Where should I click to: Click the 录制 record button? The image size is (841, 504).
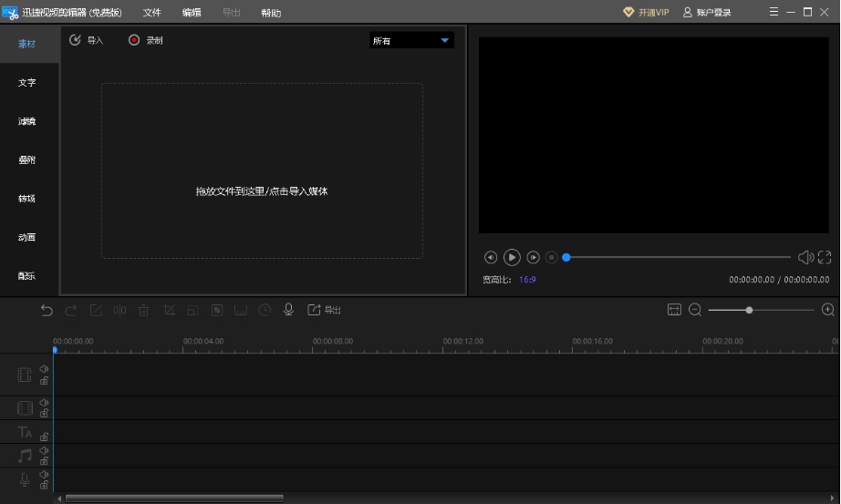tap(145, 40)
